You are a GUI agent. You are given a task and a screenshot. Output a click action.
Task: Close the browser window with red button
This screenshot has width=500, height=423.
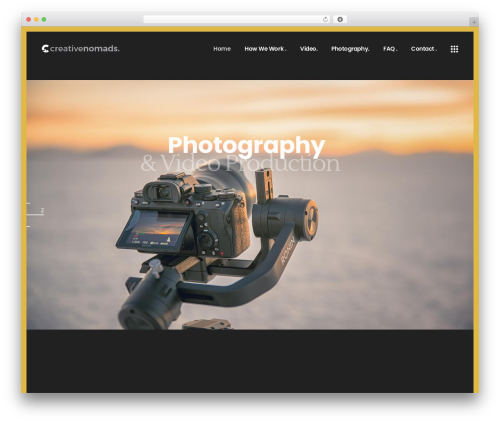(29, 20)
